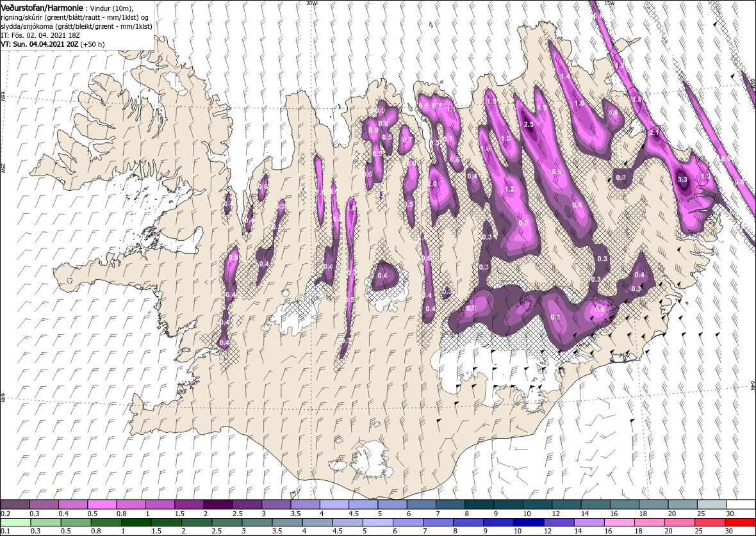Click the 0.4 orchid swatch in upper legend row
The width and height of the screenshot is (756, 536).
click(x=73, y=505)
